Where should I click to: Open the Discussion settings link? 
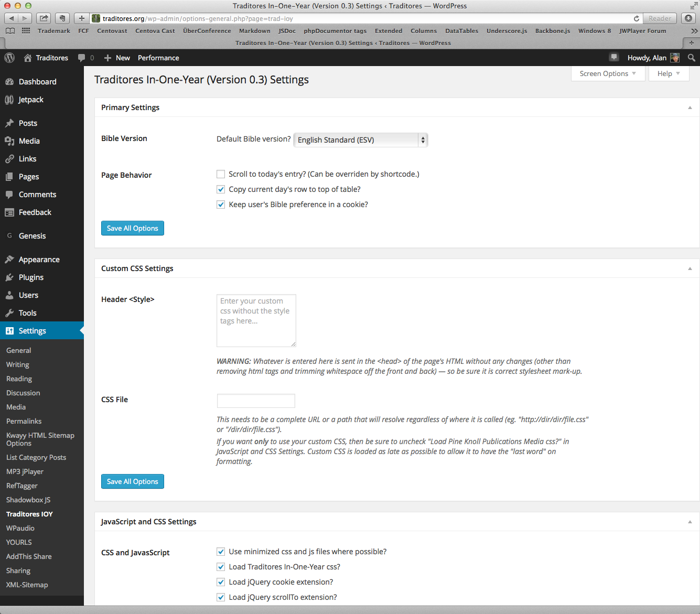(23, 393)
